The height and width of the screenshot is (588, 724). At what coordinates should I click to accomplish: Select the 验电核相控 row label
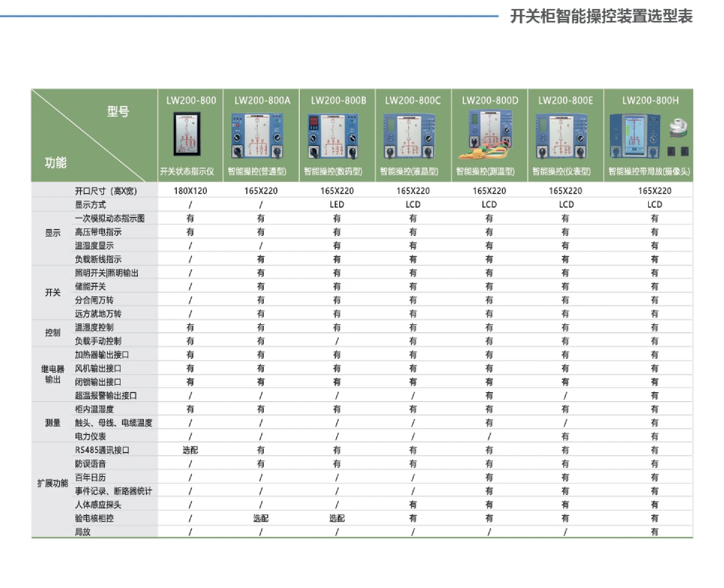(94, 518)
